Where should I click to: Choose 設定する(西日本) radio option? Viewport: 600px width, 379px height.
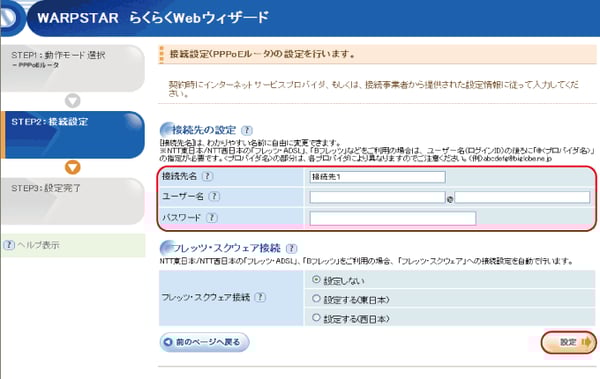[316, 317]
